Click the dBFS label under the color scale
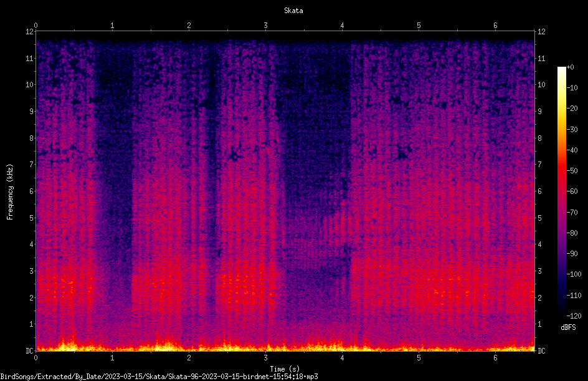 pyautogui.click(x=568, y=327)
